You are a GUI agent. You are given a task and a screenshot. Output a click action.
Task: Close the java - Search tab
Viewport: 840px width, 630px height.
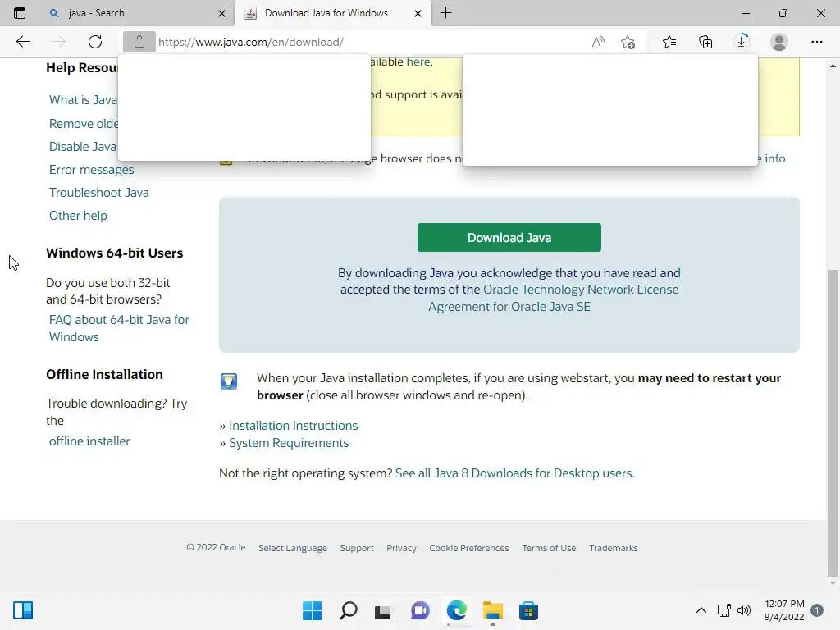[221, 13]
